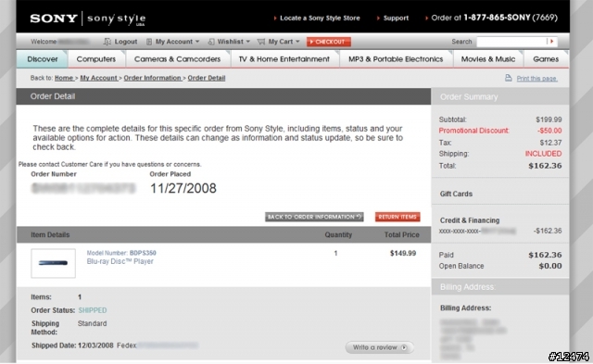Image resolution: width=593 pixels, height=364 pixels.
Task: Click the $149.99 item price
Action: pyautogui.click(x=403, y=253)
